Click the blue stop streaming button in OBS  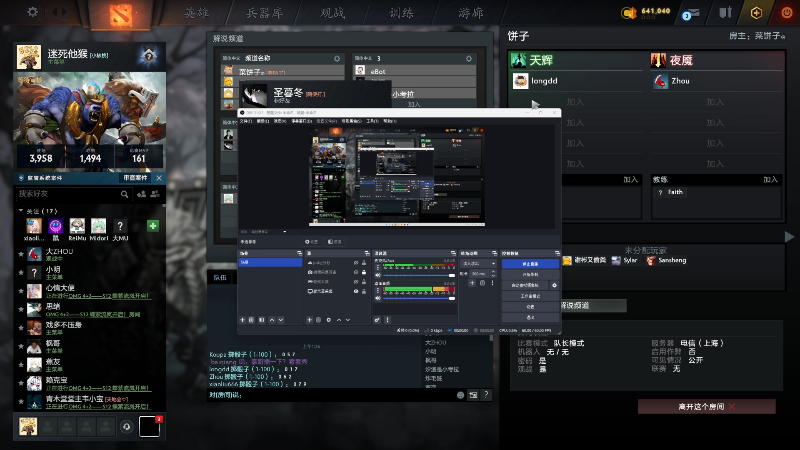[530, 264]
